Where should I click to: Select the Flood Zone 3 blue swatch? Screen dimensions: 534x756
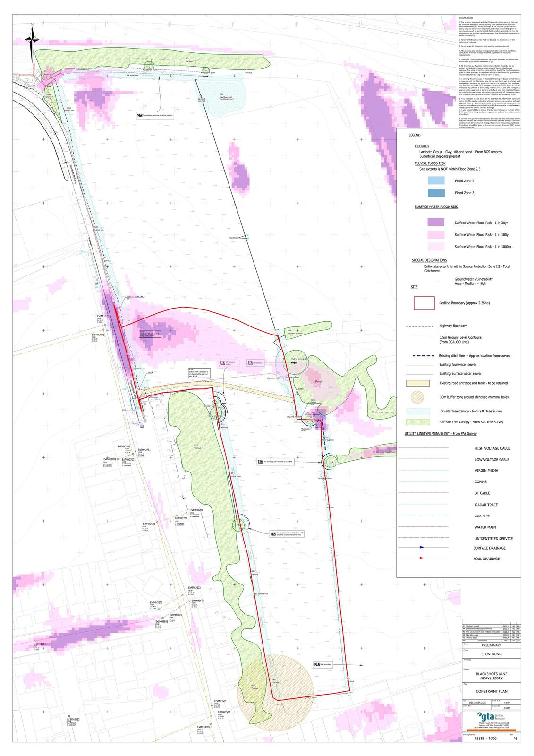437,193
